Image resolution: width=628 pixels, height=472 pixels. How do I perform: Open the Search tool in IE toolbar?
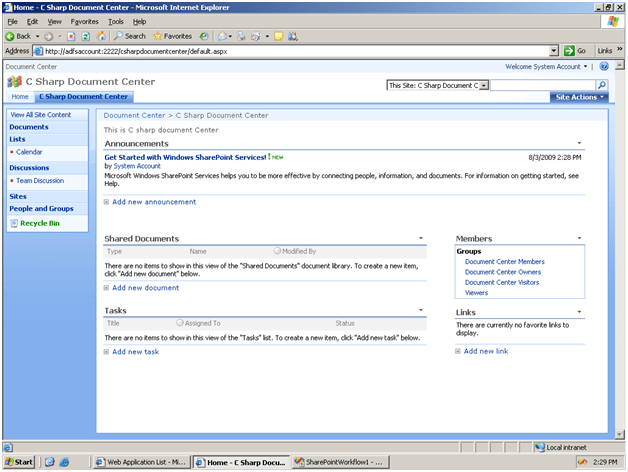[x=128, y=36]
